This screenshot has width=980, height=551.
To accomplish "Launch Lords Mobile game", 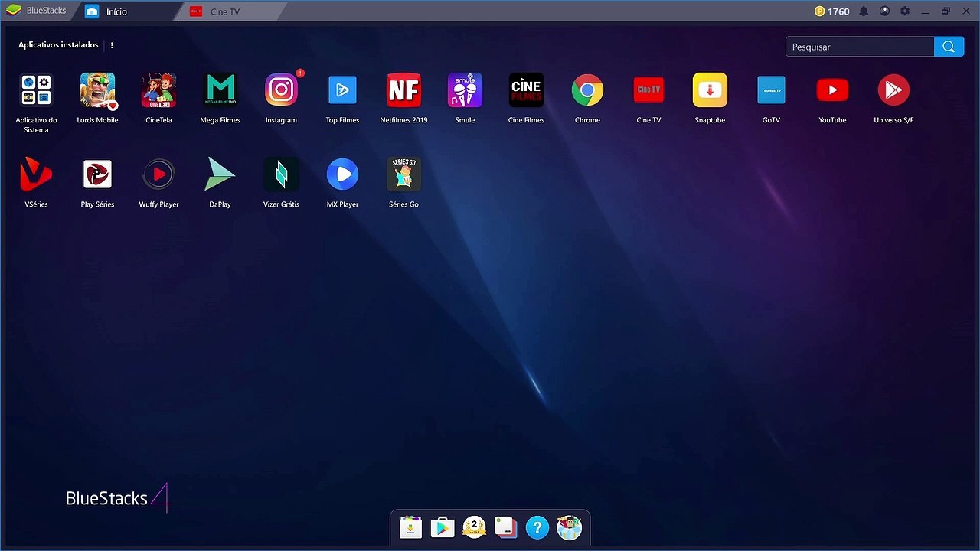I will click(97, 90).
